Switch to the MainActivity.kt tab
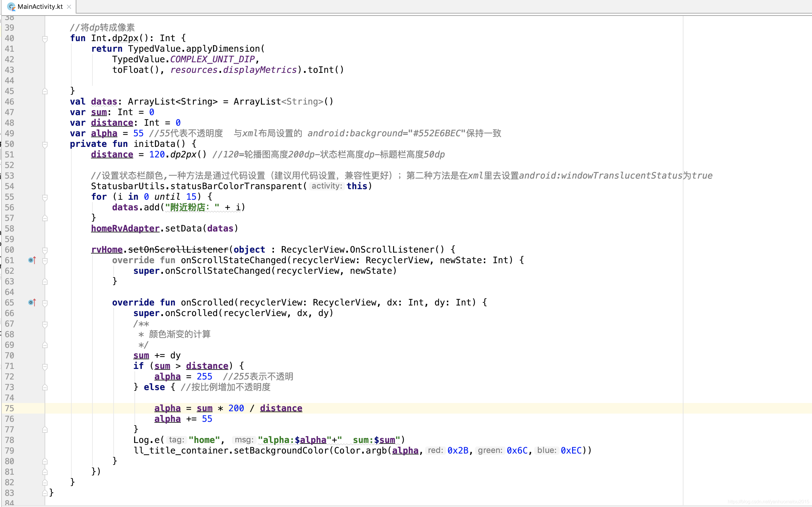 click(40, 7)
